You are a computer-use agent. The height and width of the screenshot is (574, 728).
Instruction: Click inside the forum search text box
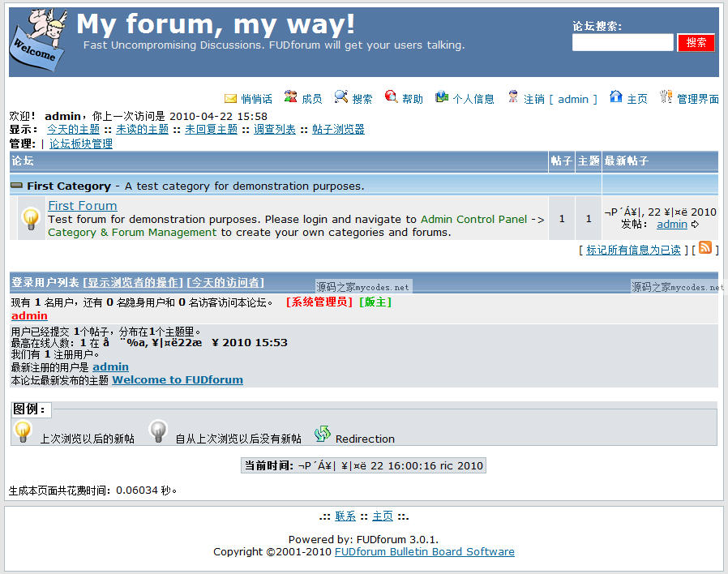point(623,41)
